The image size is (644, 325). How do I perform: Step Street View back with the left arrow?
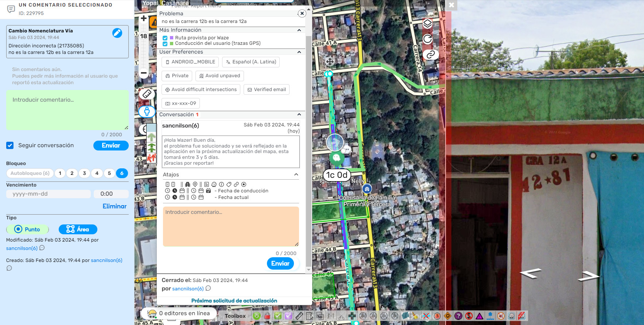pos(531,273)
